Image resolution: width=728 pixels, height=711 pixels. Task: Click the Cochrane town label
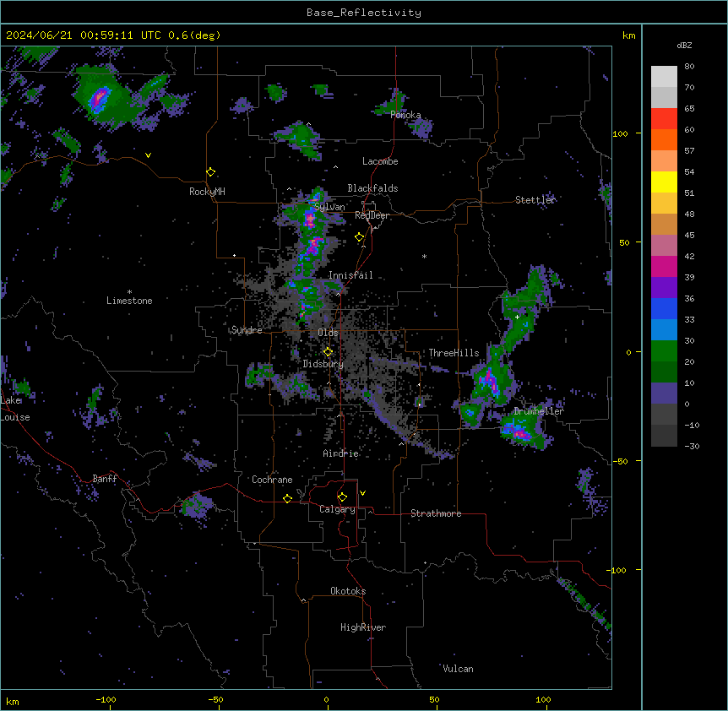point(272,480)
